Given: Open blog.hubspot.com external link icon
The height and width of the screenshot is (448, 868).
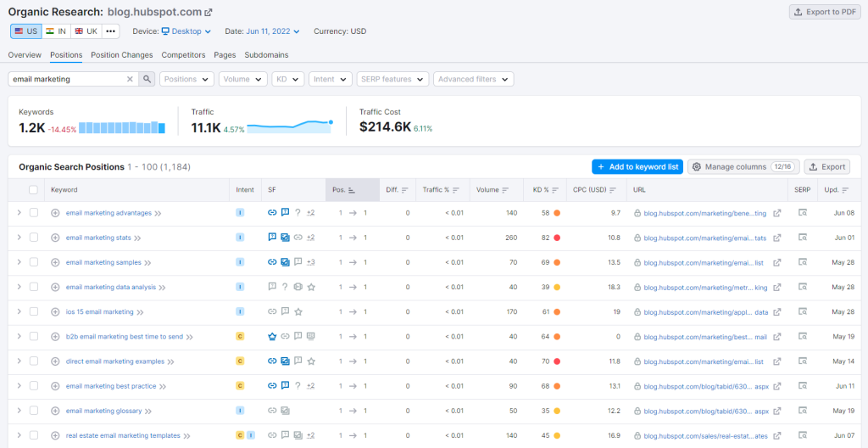Looking at the screenshot, I should 209,12.
